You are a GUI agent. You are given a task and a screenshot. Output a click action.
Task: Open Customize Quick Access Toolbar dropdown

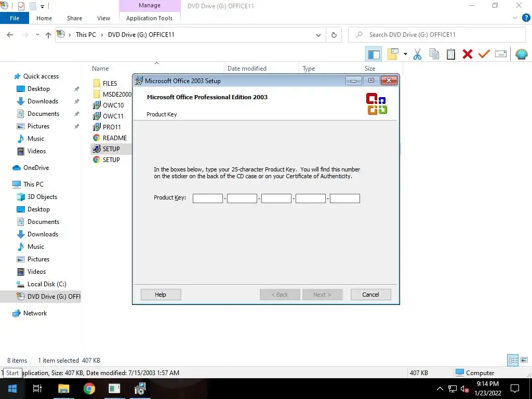[43, 6]
